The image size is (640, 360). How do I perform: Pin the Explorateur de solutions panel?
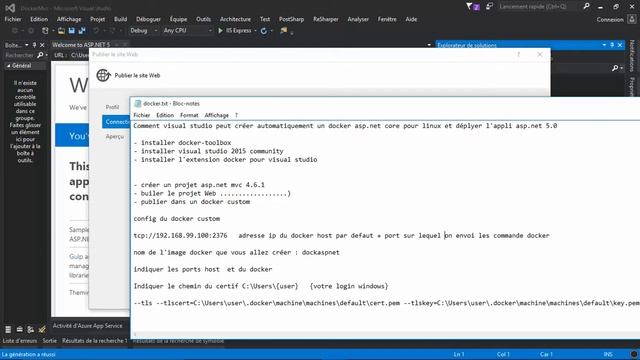[612, 45]
